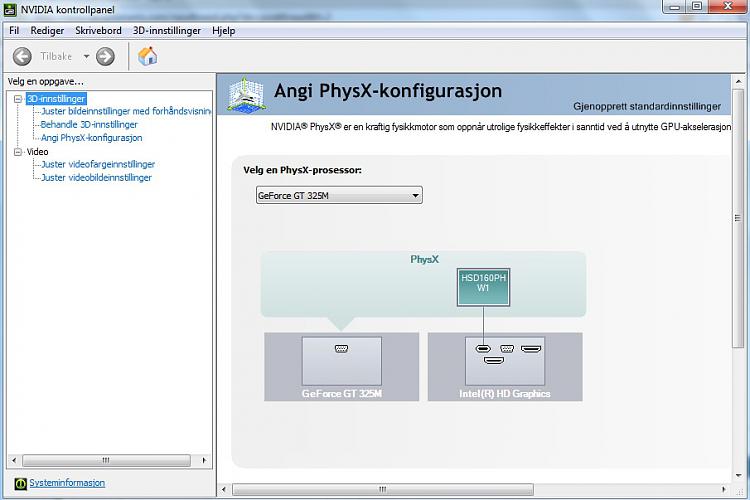The width and height of the screenshot is (750, 500).
Task: Click the PhysX label in diagram
Action: coord(424,259)
